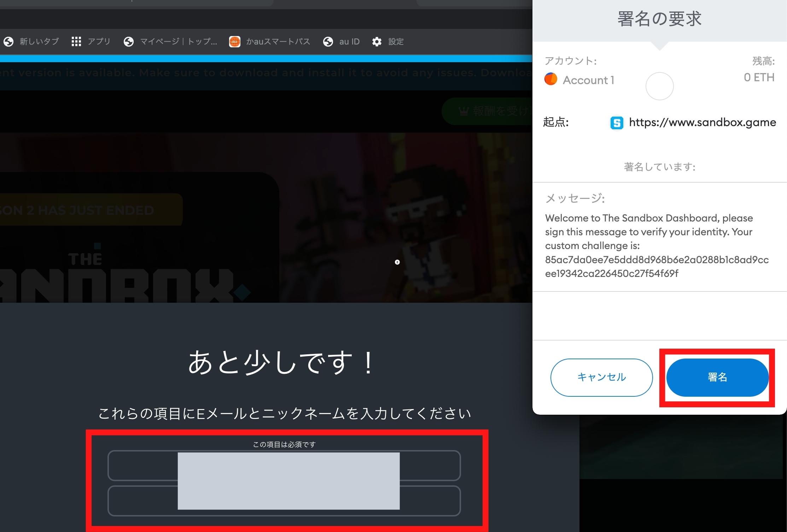The height and width of the screenshot is (532, 787).
Task: Open the アプリ apps grid icon
Action: 76,42
